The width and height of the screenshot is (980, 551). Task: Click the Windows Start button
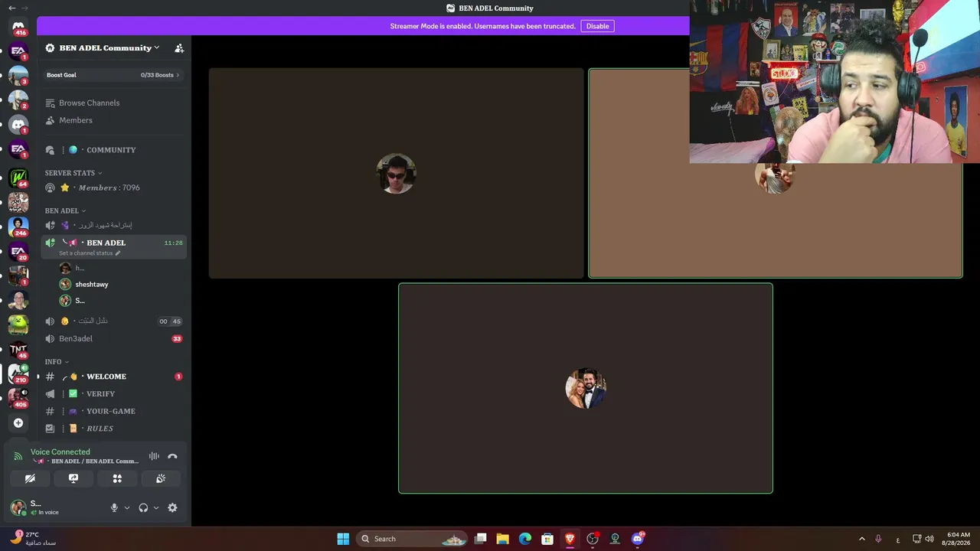click(x=343, y=539)
